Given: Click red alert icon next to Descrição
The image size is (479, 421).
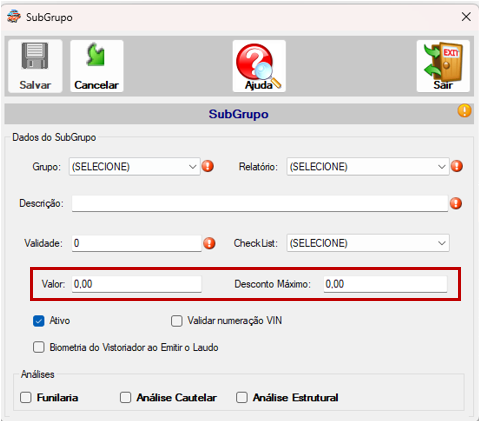Looking at the screenshot, I should pyautogui.click(x=456, y=203).
